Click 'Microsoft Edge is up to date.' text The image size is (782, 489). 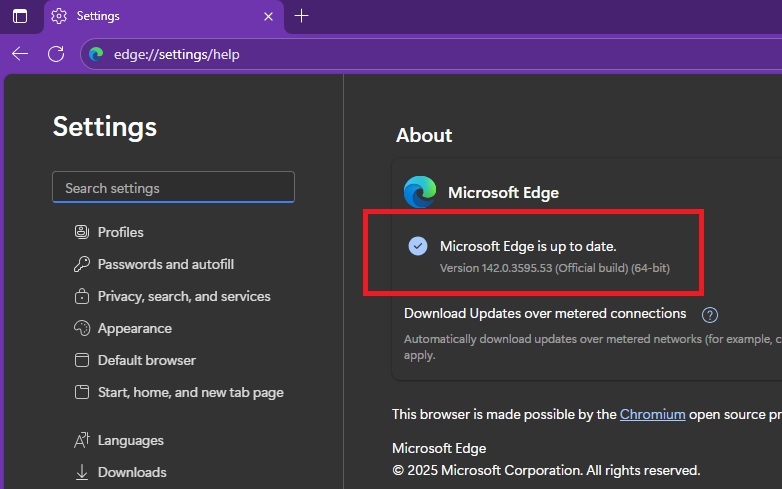click(x=528, y=246)
